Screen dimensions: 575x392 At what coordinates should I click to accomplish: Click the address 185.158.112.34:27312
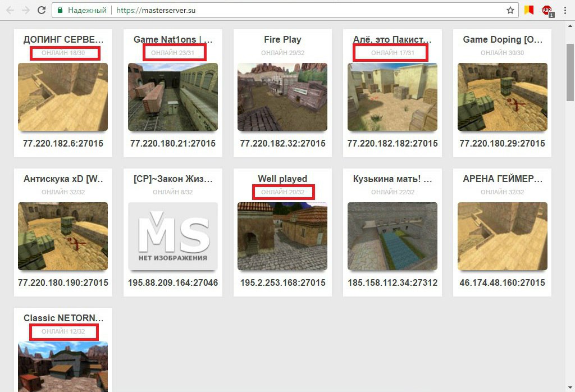[x=393, y=282]
